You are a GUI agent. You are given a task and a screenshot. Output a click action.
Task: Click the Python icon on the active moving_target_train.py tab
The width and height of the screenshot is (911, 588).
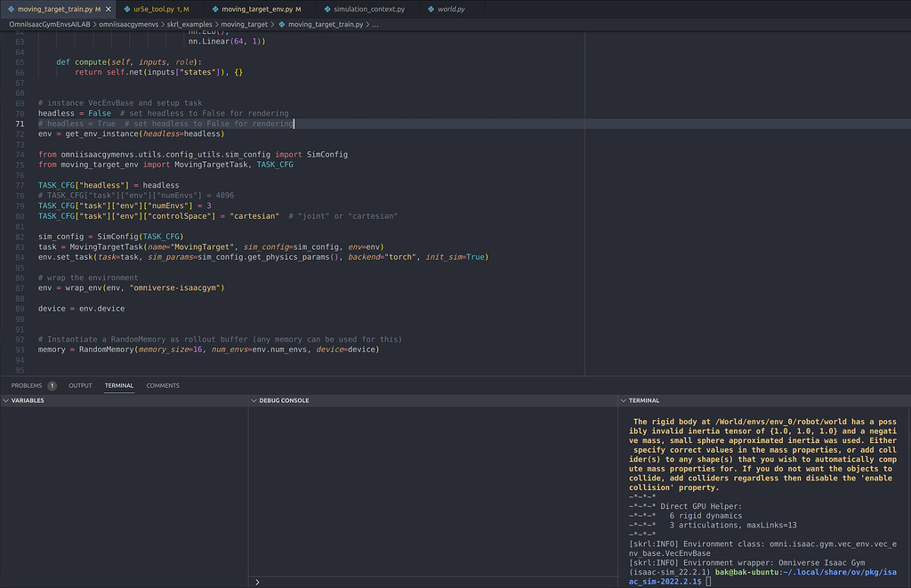[11, 8]
